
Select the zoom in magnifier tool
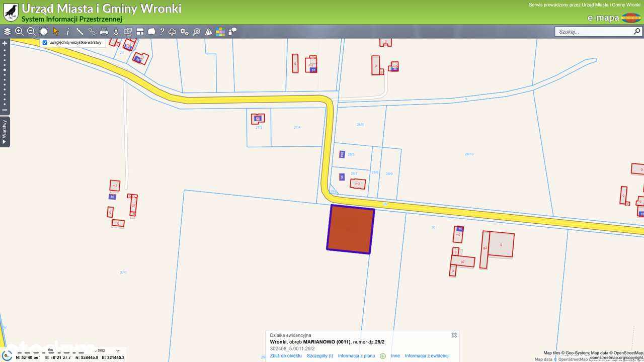click(19, 31)
